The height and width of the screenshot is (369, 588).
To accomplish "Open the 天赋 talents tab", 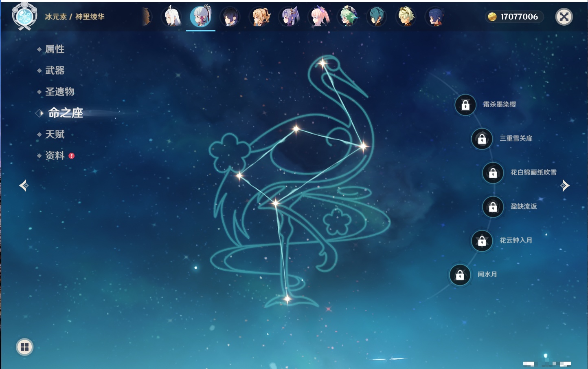I will pyautogui.click(x=55, y=134).
